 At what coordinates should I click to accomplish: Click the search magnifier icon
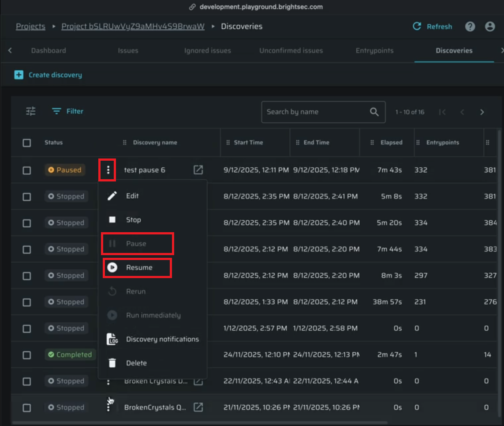point(374,112)
